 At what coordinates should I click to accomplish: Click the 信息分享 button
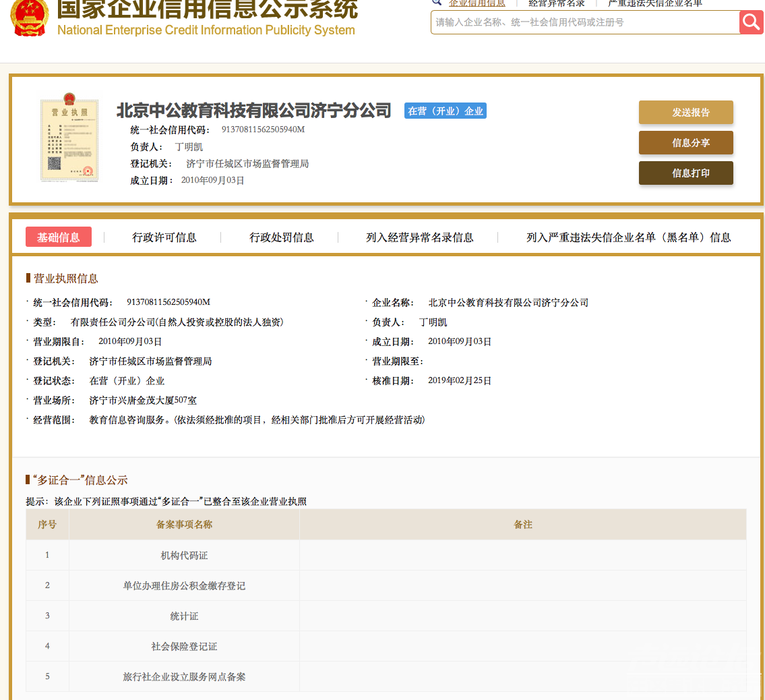click(686, 142)
